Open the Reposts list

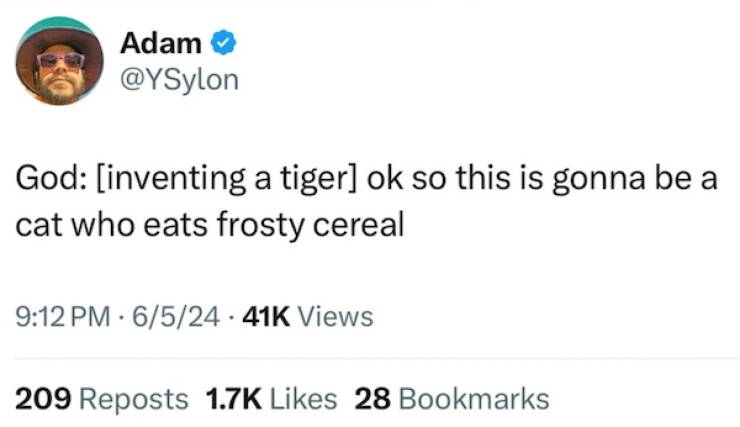(133, 399)
